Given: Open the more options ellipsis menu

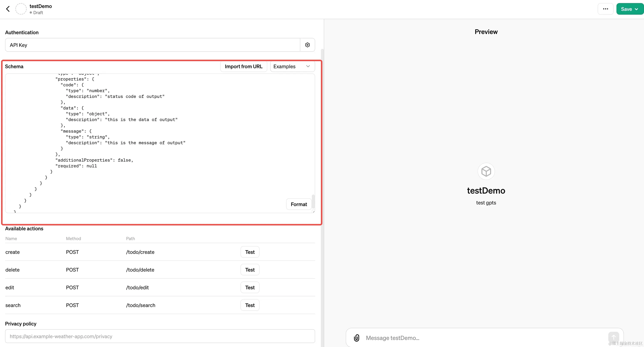Looking at the screenshot, I should click(x=605, y=9).
